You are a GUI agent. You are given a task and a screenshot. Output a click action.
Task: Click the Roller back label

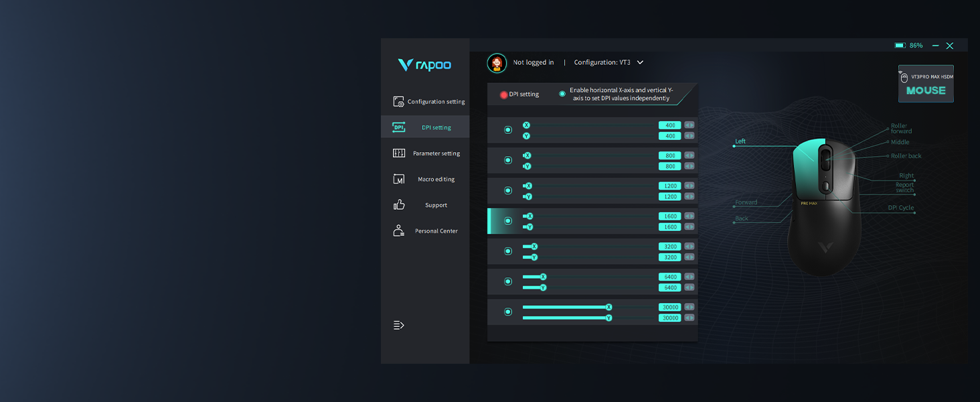[906, 156]
